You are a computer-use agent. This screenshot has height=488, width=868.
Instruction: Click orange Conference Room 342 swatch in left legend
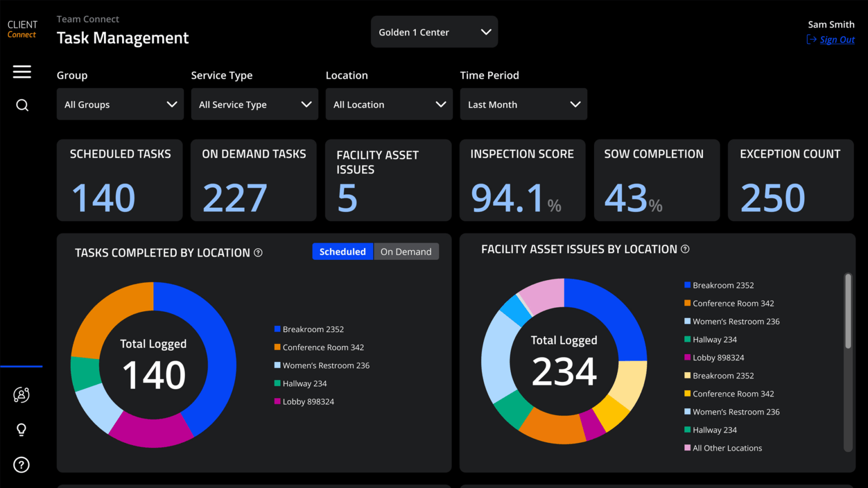coord(277,347)
